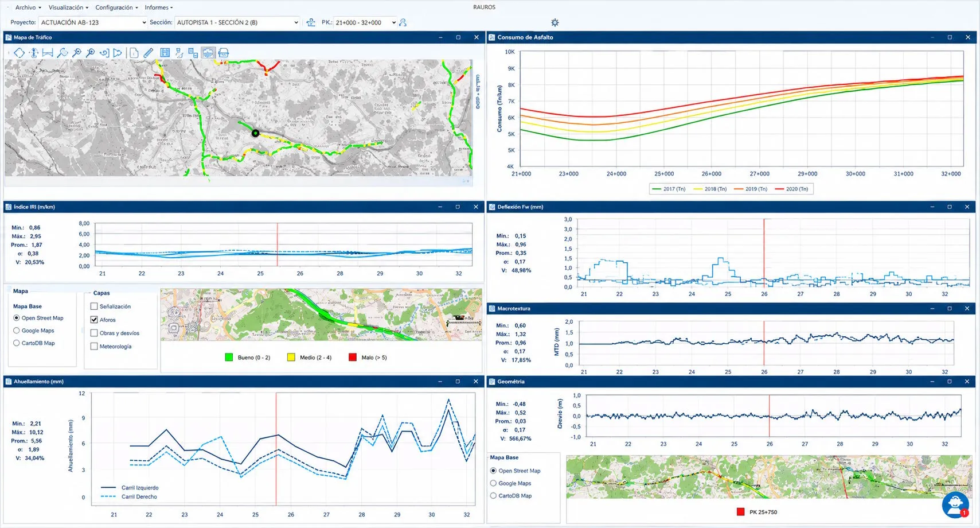Click the black location marker on traffic map
This screenshot has width=980, height=528.
256,133
